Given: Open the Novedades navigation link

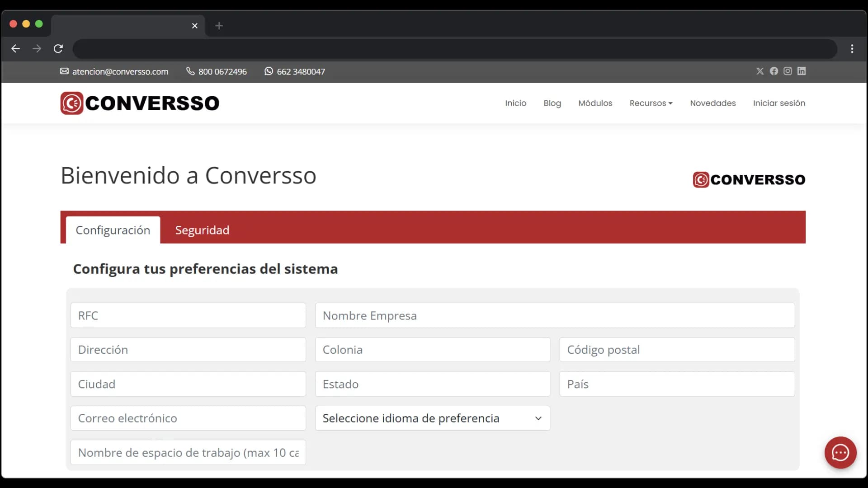Looking at the screenshot, I should pyautogui.click(x=713, y=103).
